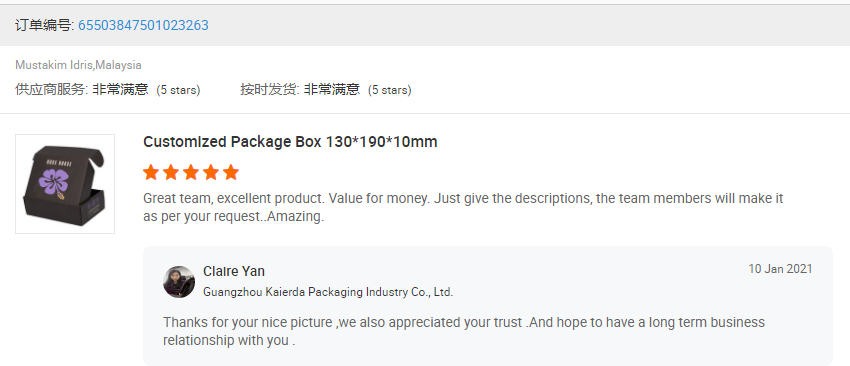Click the second orange rating star

171,173
